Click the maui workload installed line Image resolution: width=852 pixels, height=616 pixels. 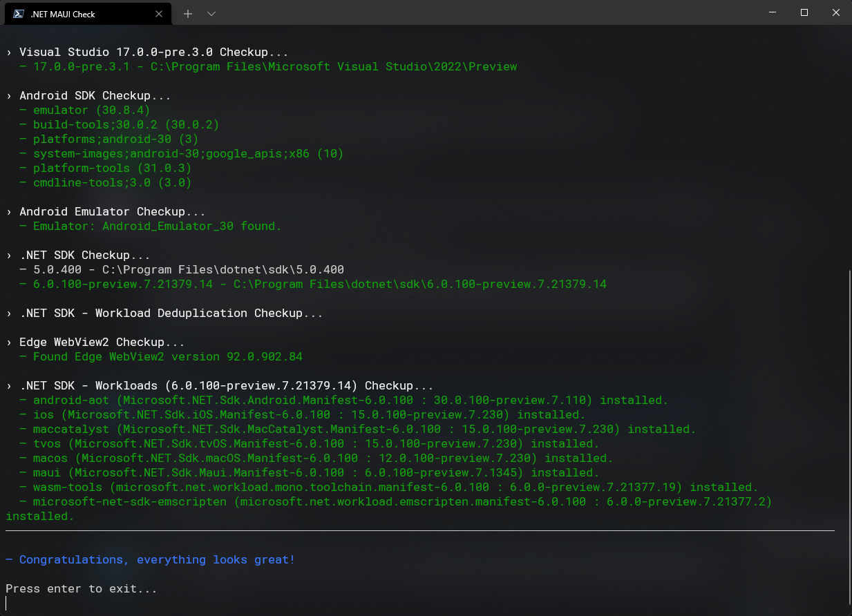coord(310,473)
